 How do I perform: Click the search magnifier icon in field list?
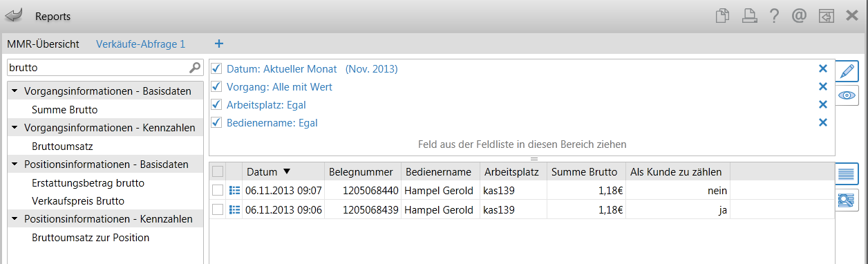195,68
